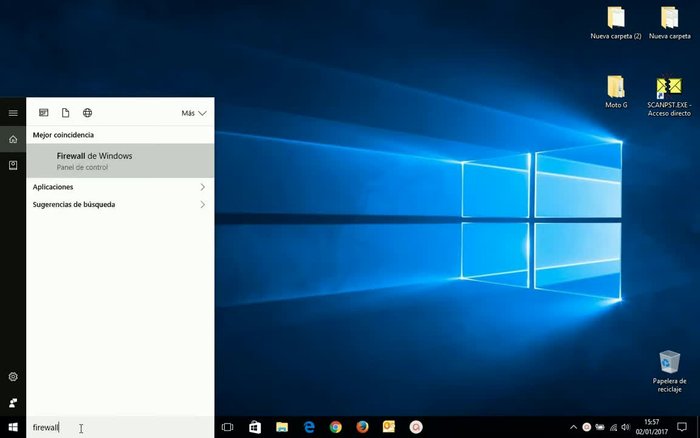This screenshot has height=438, width=700.
Task: Expand Sugerencias de búsqueda section
Action: [x=120, y=204]
